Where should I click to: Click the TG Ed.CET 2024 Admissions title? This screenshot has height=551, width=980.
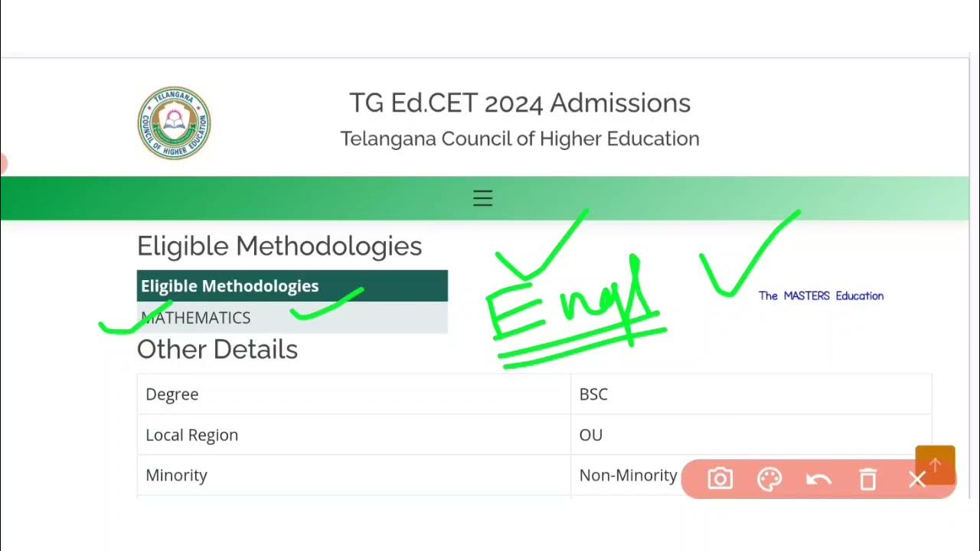click(x=520, y=103)
